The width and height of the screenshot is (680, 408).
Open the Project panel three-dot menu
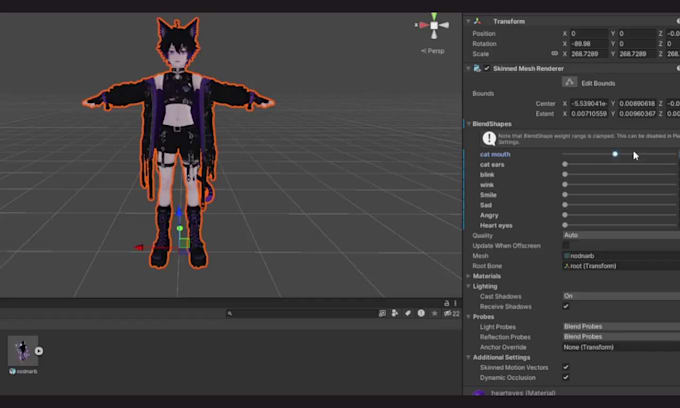click(x=455, y=303)
